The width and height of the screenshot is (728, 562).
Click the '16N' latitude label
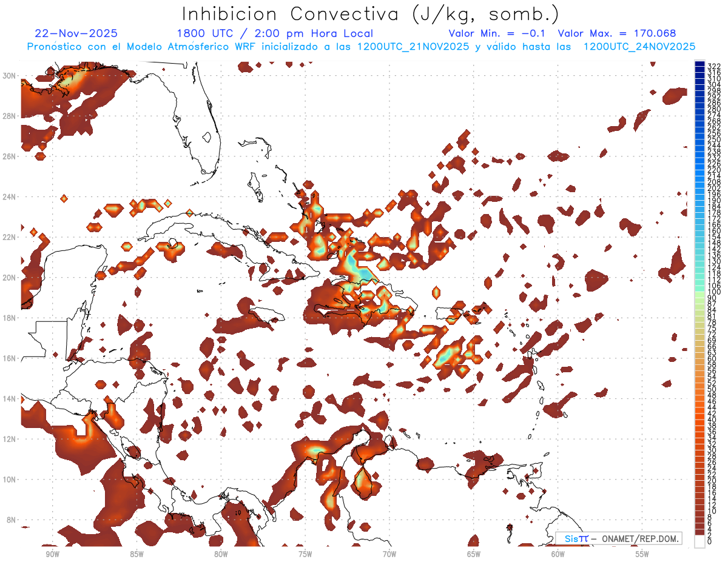[10, 358]
